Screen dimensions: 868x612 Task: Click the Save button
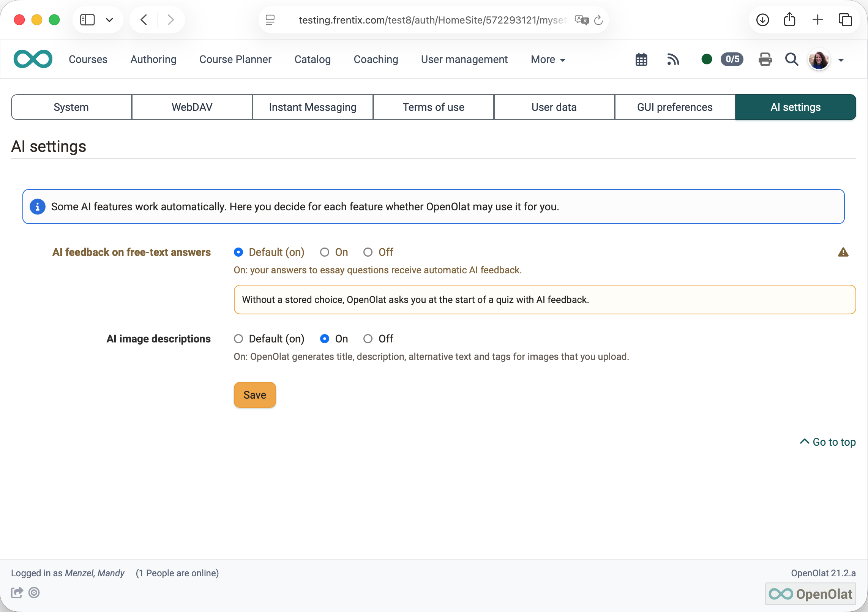255,395
